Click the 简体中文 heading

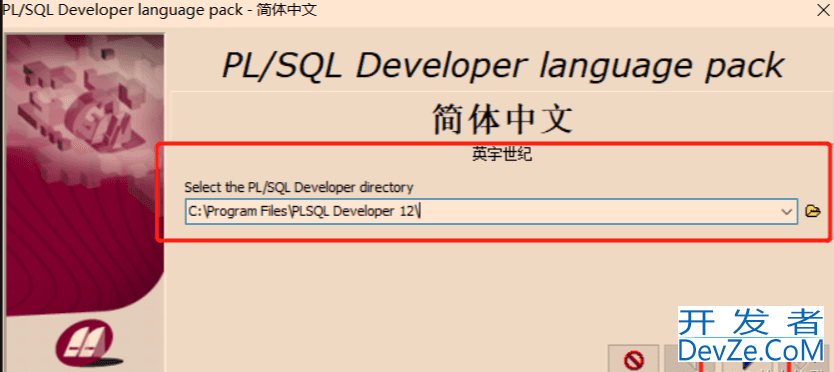click(502, 118)
